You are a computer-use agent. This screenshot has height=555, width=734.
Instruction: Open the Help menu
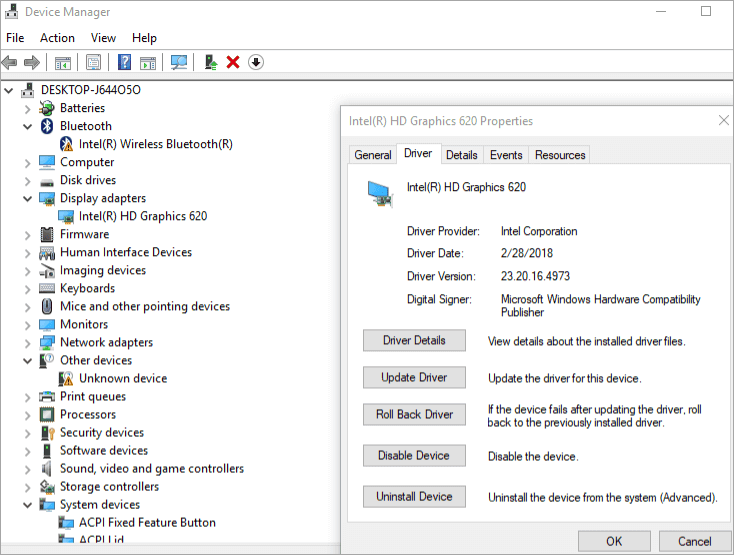144,38
